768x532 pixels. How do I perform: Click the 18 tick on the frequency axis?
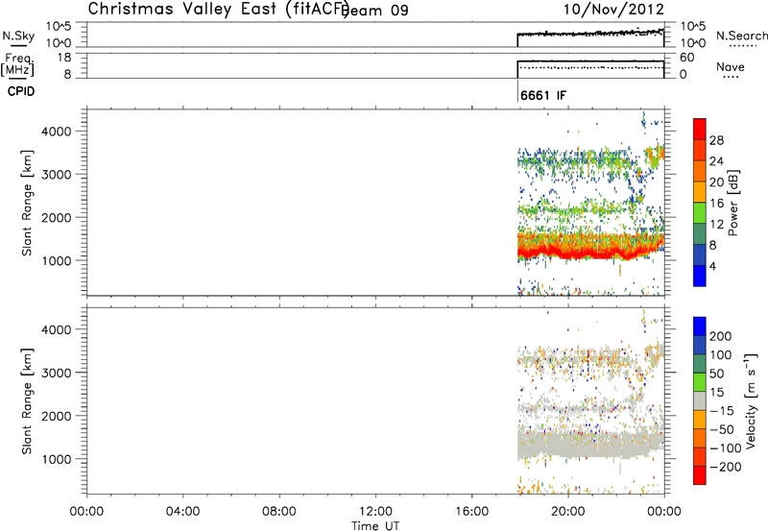click(64, 58)
